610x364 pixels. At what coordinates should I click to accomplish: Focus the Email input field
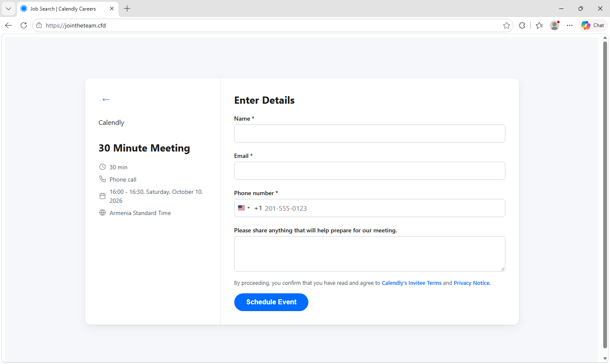tap(369, 171)
